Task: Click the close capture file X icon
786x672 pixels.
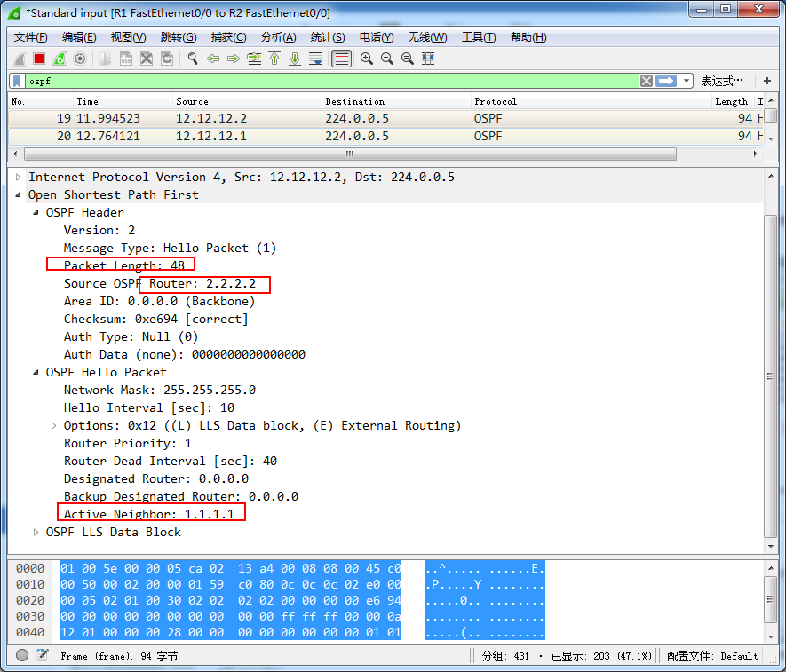Action: [x=147, y=59]
